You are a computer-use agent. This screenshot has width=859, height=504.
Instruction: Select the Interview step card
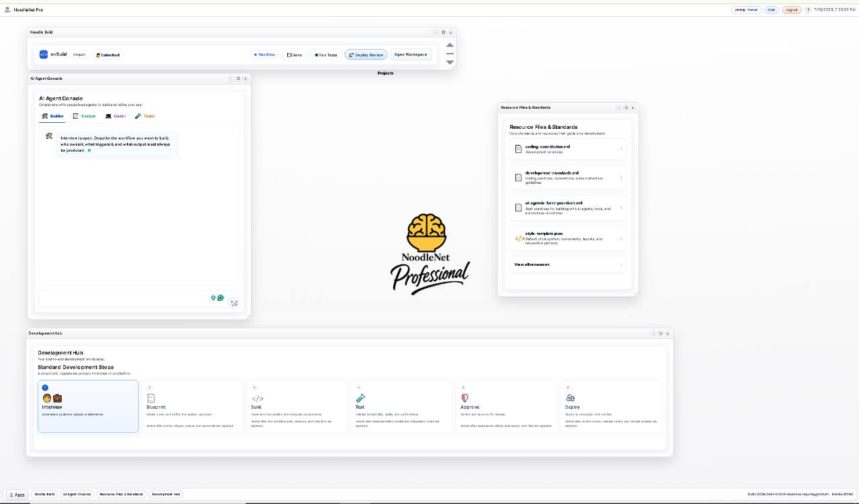click(88, 406)
